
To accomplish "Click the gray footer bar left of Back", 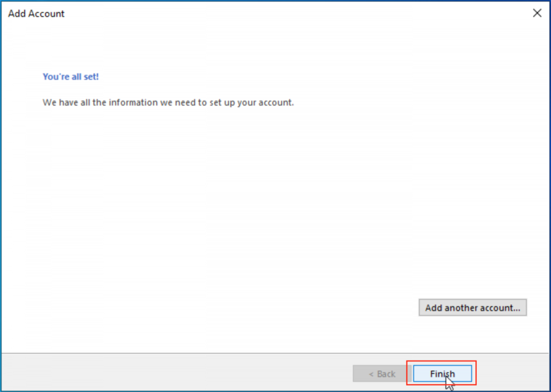I will coord(161,373).
